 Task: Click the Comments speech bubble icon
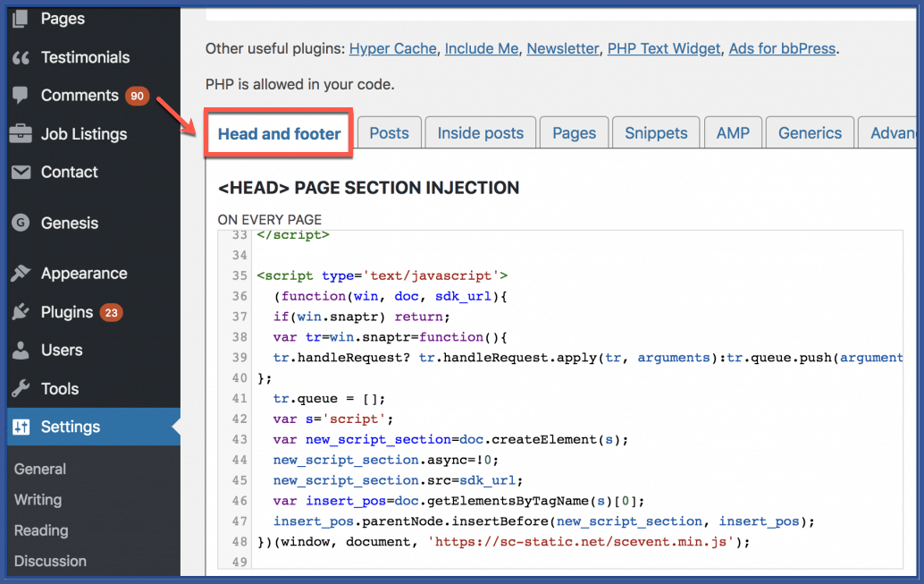click(20, 95)
